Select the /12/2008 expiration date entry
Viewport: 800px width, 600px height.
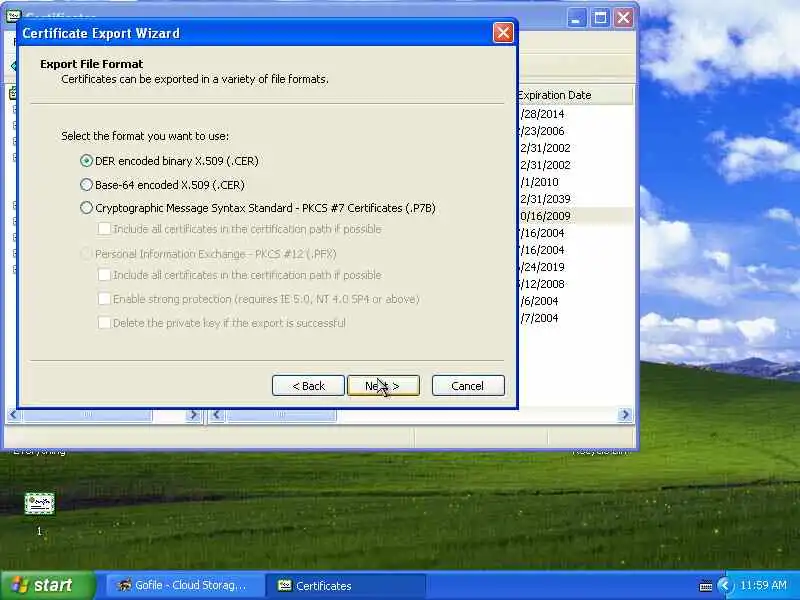542,284
